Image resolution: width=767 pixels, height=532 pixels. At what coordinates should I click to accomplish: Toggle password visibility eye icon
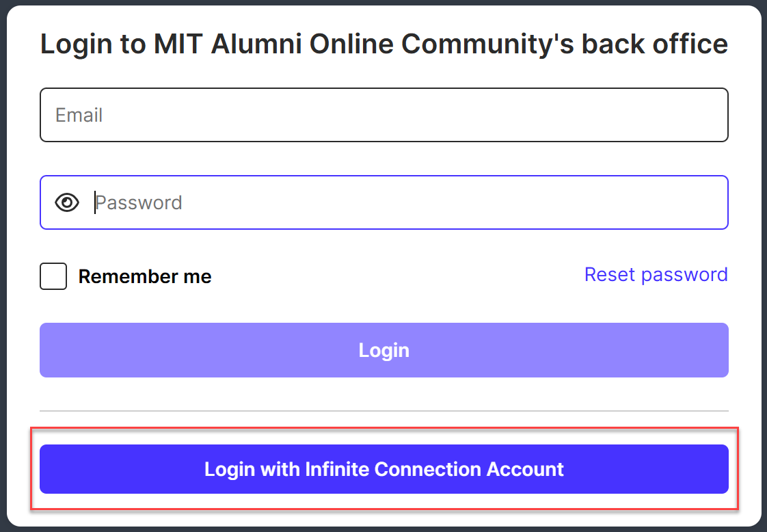67,202
